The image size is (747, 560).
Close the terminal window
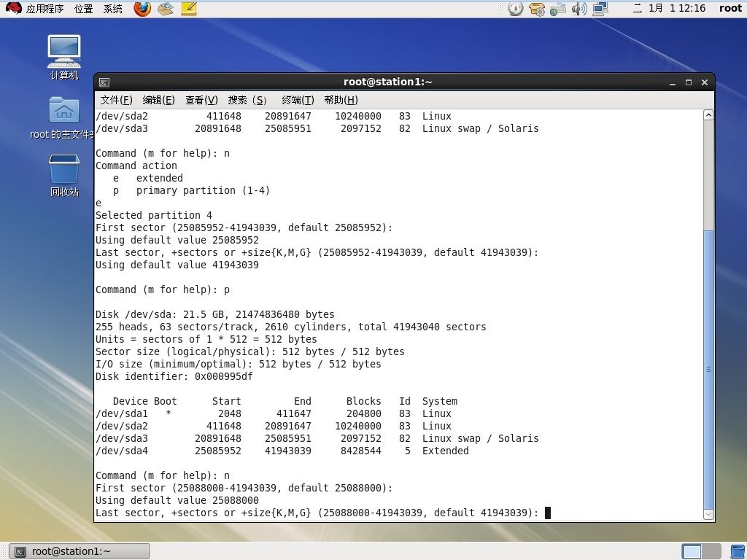click(x=705, y=83)
